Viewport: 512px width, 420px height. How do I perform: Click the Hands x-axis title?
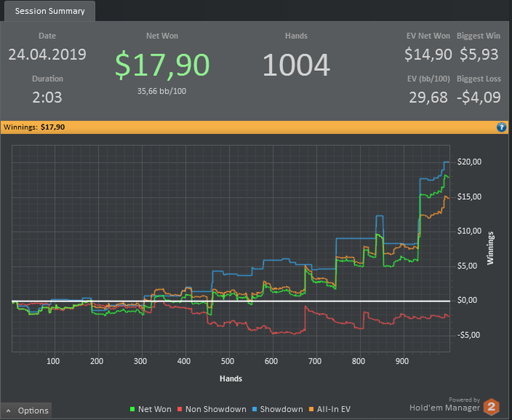[231, 378]
